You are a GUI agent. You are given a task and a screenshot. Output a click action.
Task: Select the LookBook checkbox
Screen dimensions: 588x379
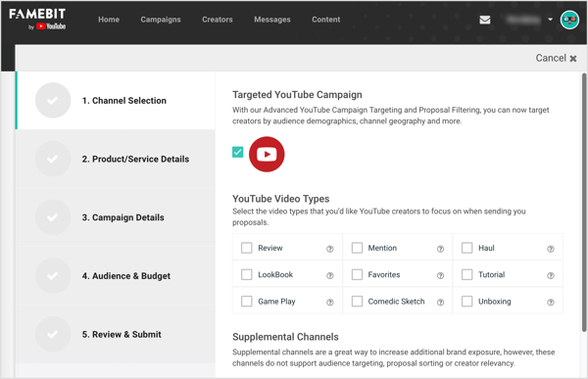[246, 274]
